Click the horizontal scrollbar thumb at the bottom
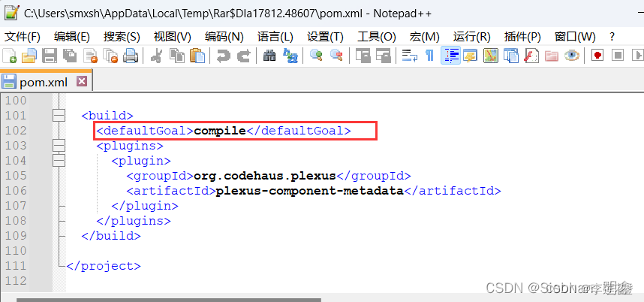Screen dimensions: 644x302 tap(168, 300)
